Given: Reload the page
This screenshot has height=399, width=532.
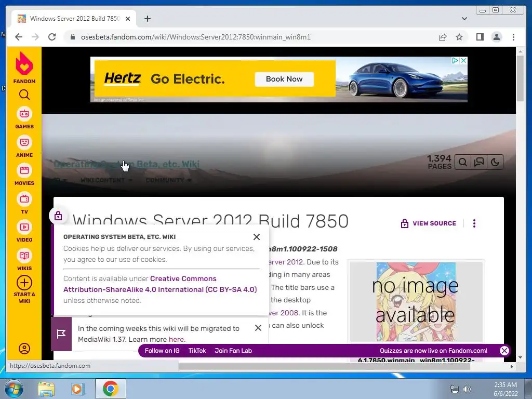Looking at the screenshot, I should tap(52, 37).
